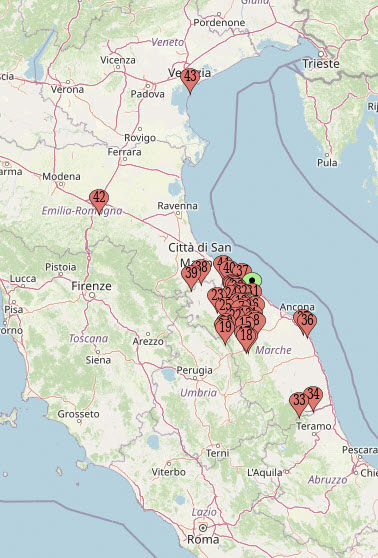Select red pin number 19

click(x=225, y=331)
